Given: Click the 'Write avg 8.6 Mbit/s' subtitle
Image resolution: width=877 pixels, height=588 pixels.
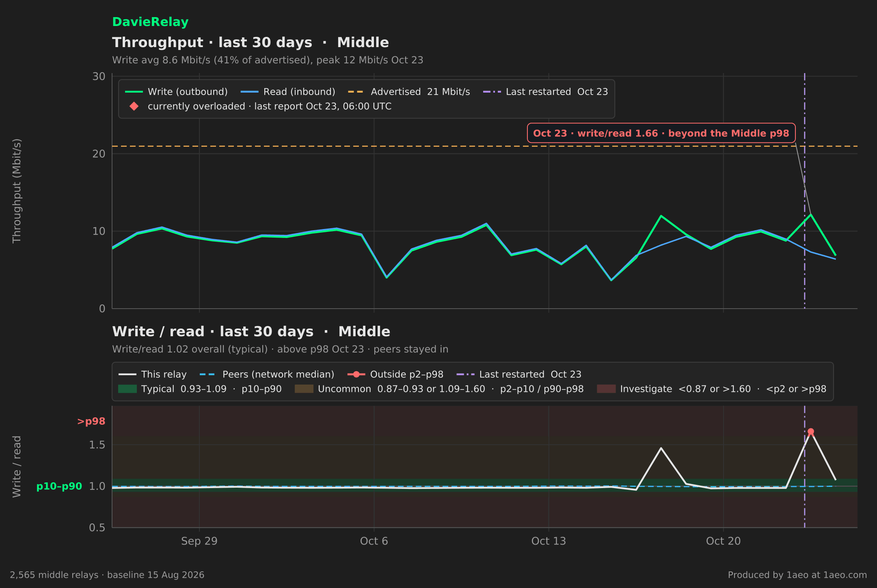Looking at the screenshot, I should tap(268, 60).
